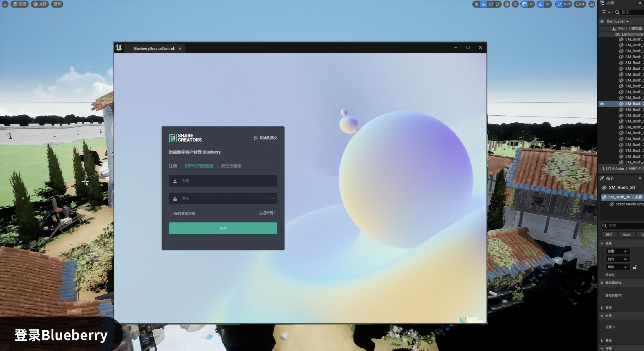Switch world/local coordinate system globe icon
644x351 pixels.
point(506,4)
